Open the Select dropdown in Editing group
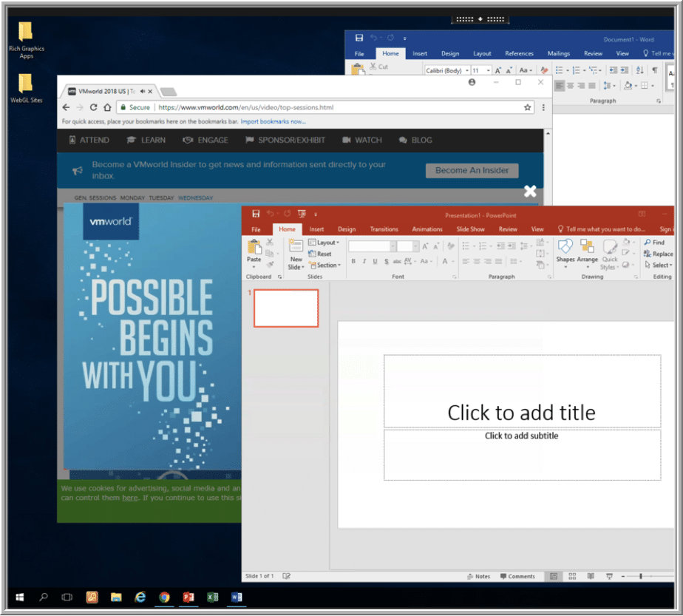 658,265
